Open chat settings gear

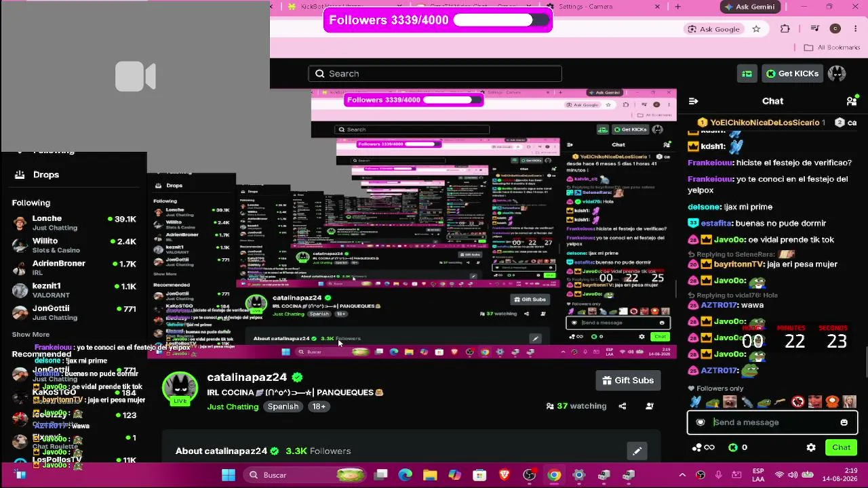click(x=811, y=447)
